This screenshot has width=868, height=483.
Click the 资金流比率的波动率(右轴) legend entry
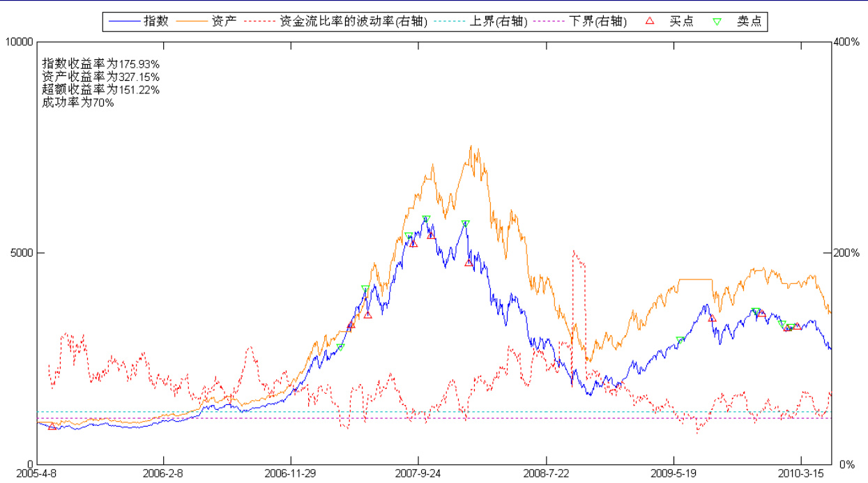[x=353, y=22]
